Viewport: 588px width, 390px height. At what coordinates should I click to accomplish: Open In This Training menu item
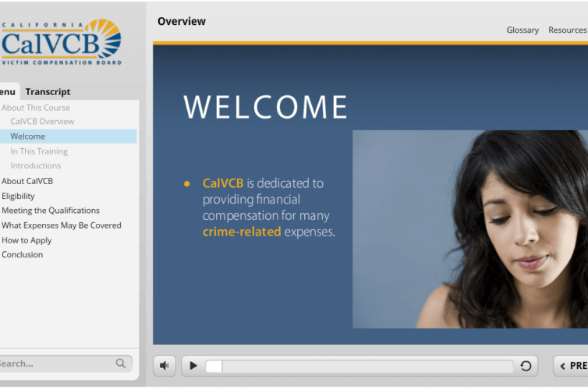tap(39, 151)
